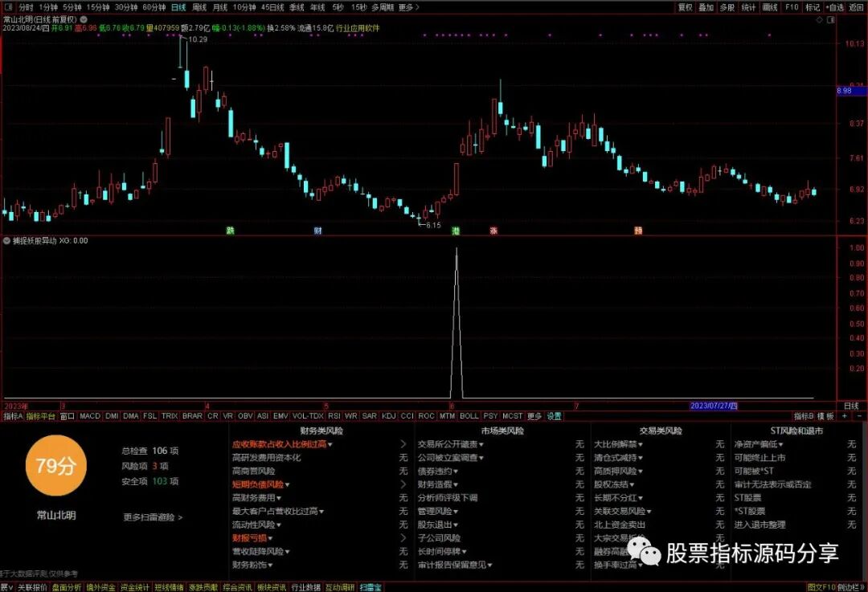
Task: Add the stock with +自选
Action: (x=835, y=7)
